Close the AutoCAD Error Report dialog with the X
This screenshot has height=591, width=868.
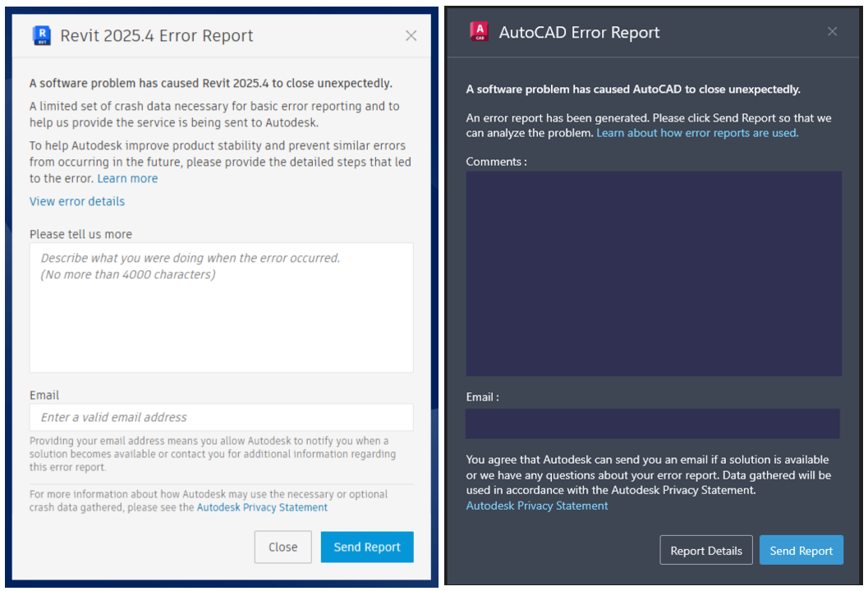pos(832,31)
